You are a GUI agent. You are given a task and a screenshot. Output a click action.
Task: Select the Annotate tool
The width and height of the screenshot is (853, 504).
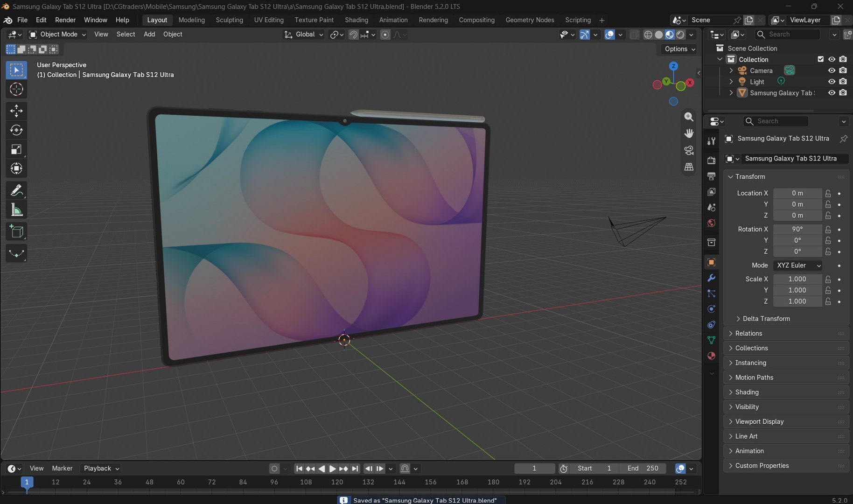click(x=16, y=190)
